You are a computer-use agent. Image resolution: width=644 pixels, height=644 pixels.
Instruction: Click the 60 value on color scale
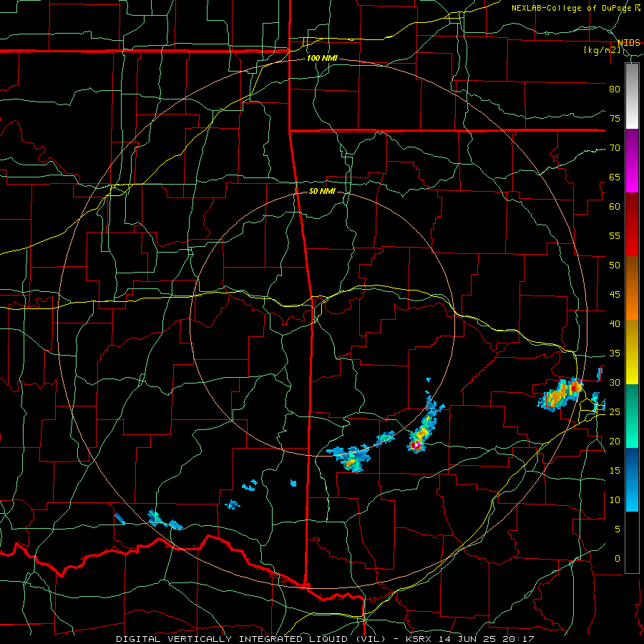click(615, 207)
